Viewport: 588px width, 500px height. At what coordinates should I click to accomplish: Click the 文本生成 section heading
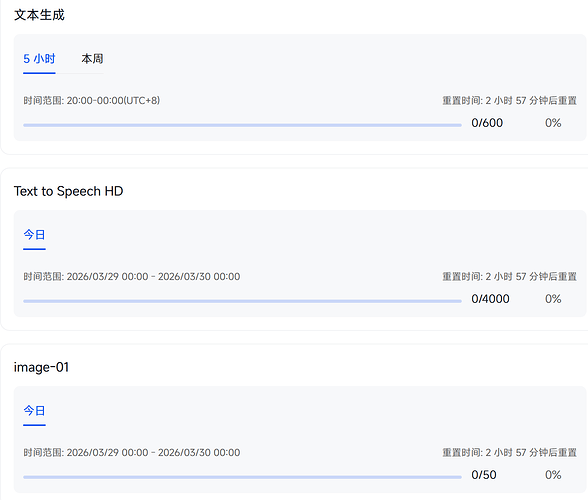pyautogui.click(x=39, y=15)
